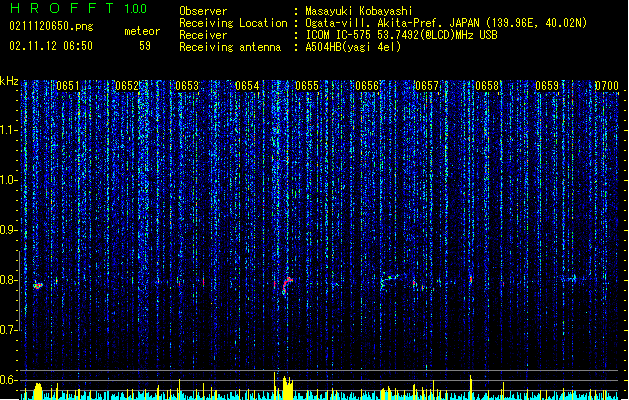Screen dimensions: 629x400
Task: Click the HROFFT title text
Action: pyautogui.click(x=62, y=8)
